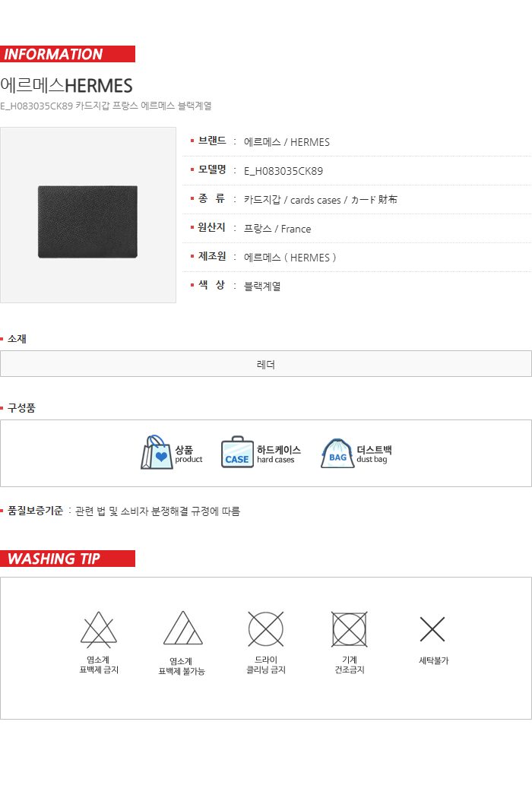The width and height of the screenshot is (532, 785).
Task: Click the 구성품 section heading
Action: (x=21, y=408)
